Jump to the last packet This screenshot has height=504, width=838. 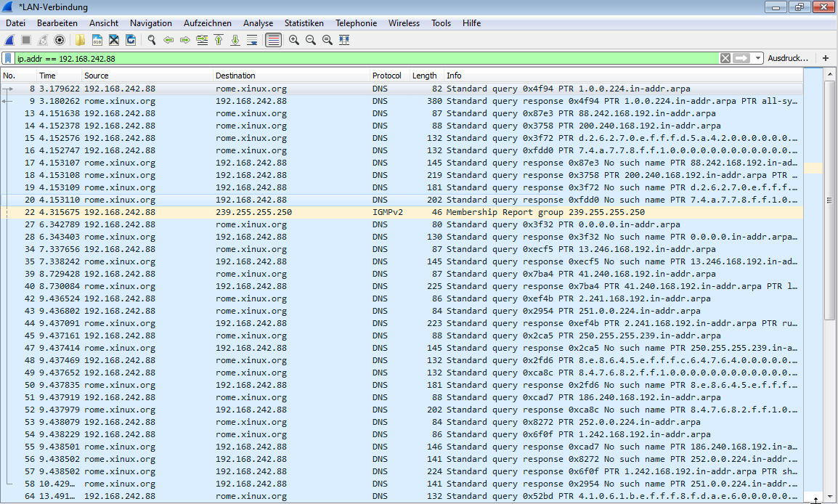click(235, 40)
